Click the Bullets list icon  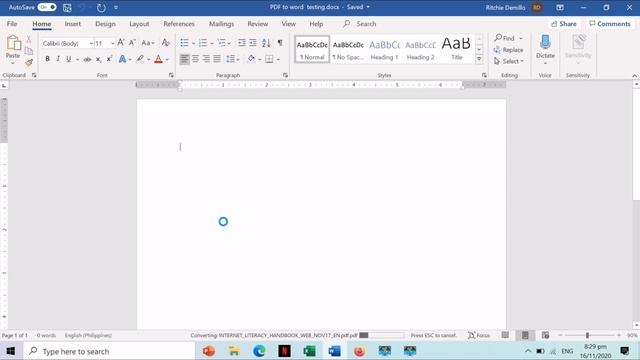[x=184, y=43]
